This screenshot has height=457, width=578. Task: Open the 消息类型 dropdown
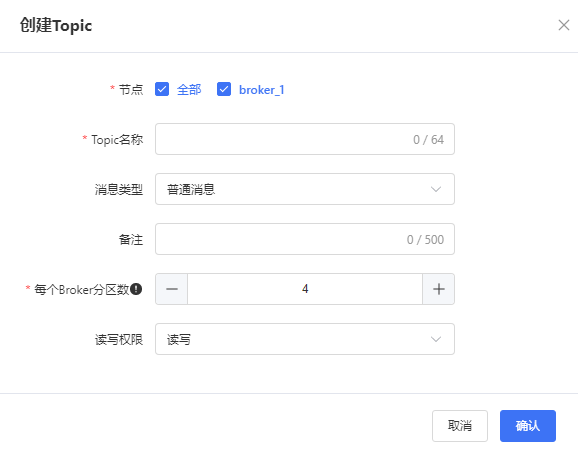(305, 189)
